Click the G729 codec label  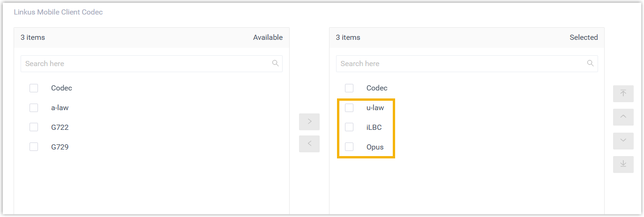pos(60,147)
